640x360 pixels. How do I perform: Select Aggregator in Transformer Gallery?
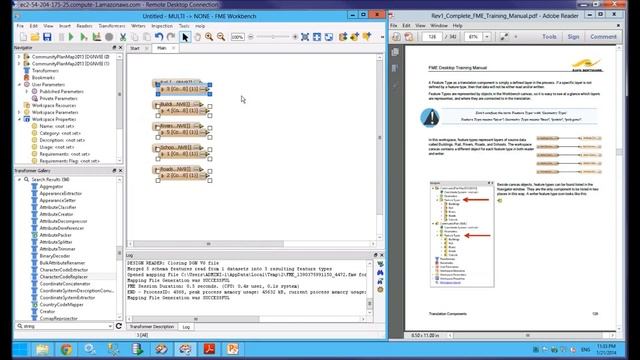coord(51,187)
